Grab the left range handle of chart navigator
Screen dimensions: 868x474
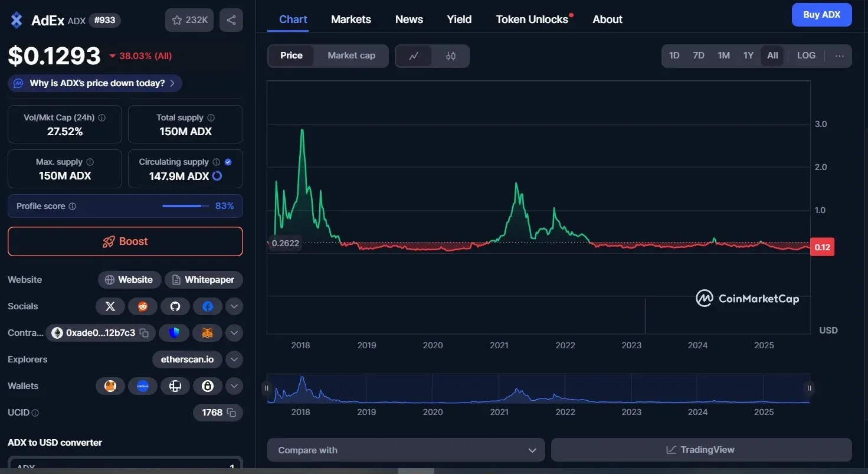[x=267, y=388]
